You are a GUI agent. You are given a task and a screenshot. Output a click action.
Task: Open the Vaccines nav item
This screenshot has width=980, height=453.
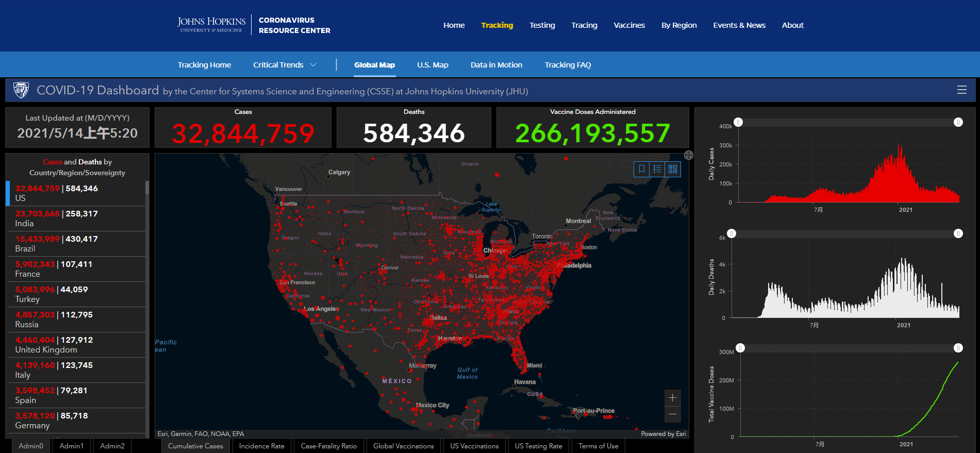coord(629,25)
